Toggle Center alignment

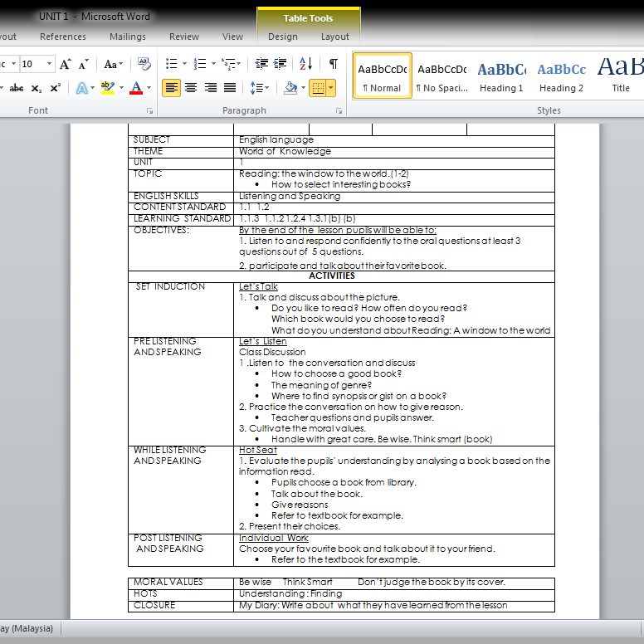191,88
